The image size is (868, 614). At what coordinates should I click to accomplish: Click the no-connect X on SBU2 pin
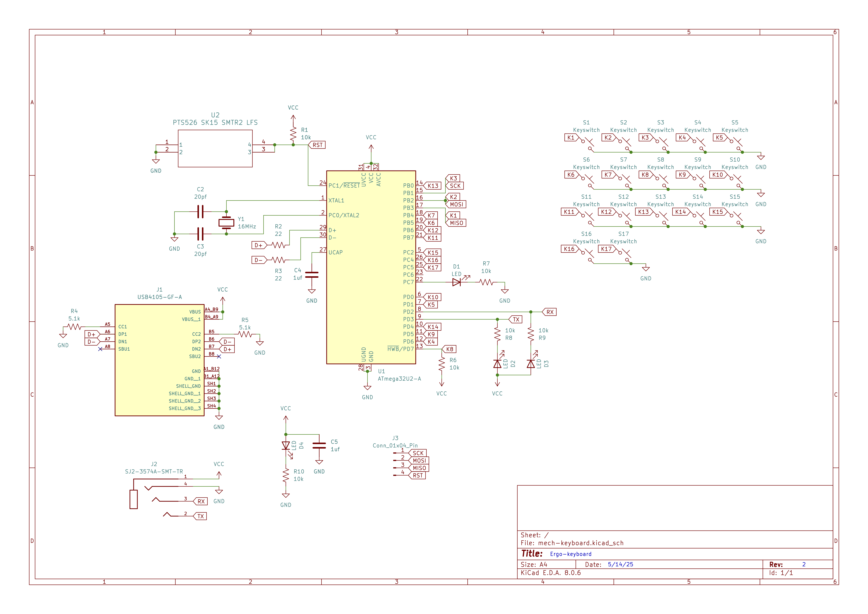pyautogui.click(x=219, y=356)
